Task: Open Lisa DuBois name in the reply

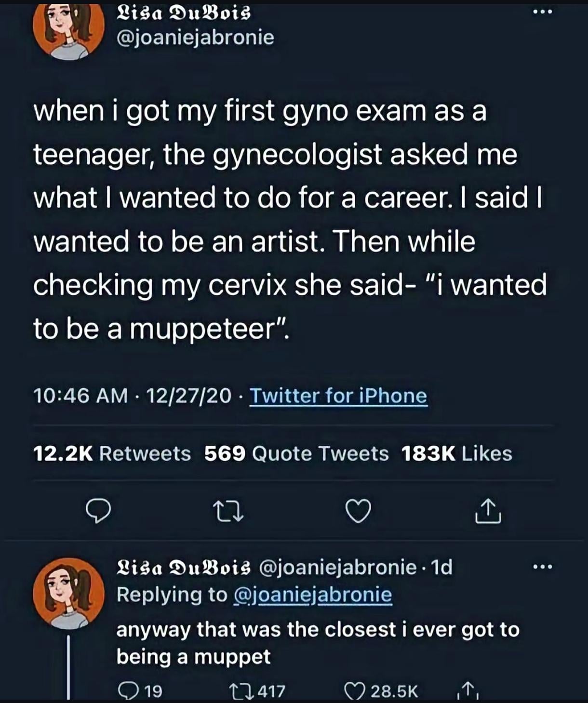Action: coord(184,567)
